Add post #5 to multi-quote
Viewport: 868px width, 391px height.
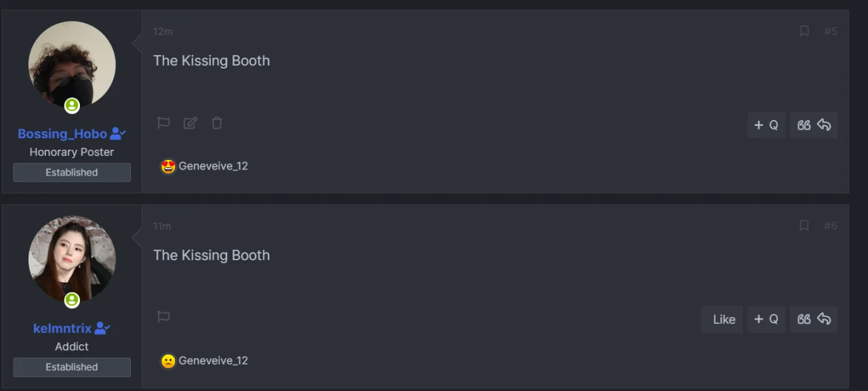(x=766, y=125)
